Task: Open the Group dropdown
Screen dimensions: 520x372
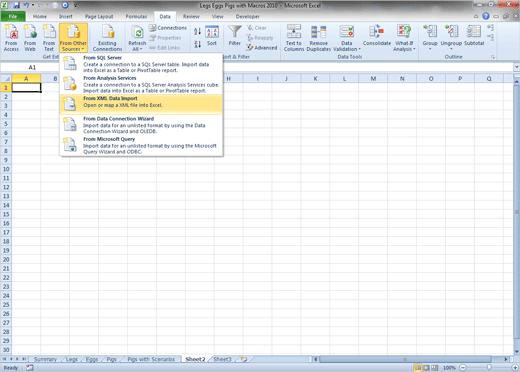Action: point(430,46)
